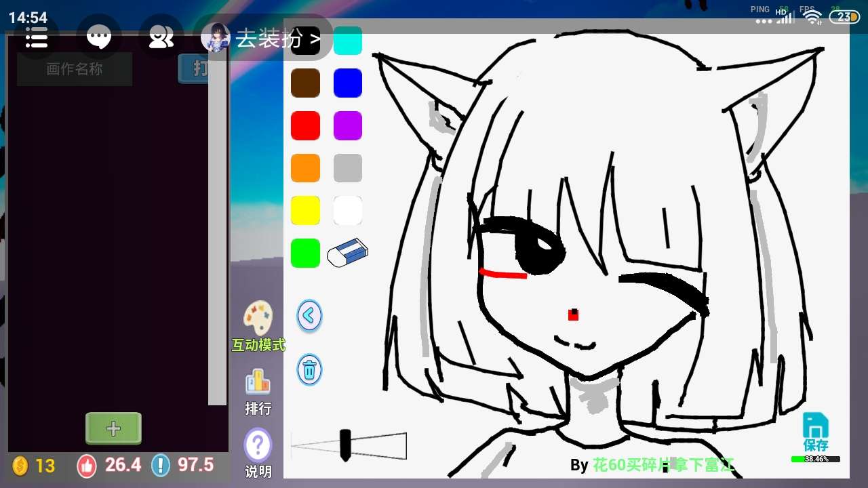Pick the brown color swatch
Screen dimensions: 868x488
coord(305,83)
